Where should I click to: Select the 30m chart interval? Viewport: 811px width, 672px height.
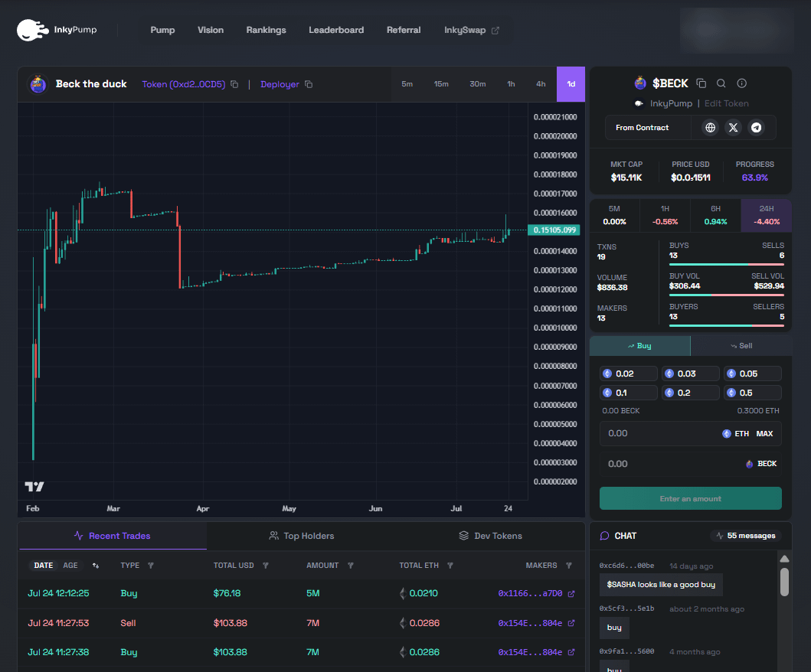click(477, 84)
